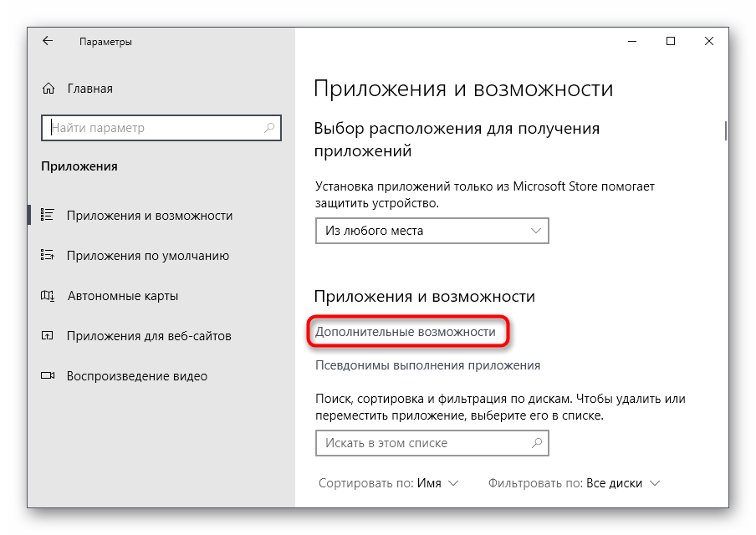The height and width of the screenshot is (535, 756).
Task: Open the Дополнительные возможности link
Action: [406, 332]
